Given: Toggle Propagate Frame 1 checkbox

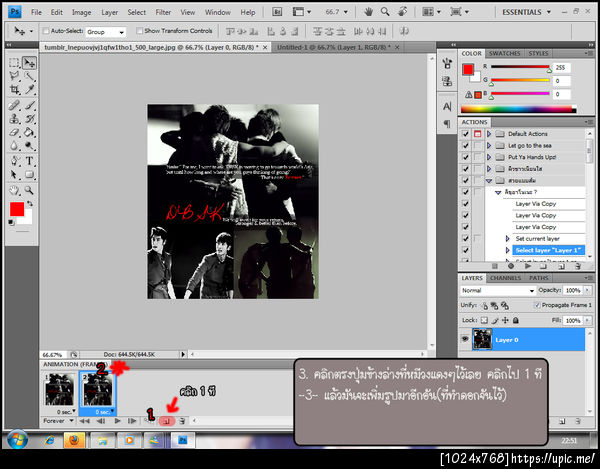Looking at the screenshot, I should pos(537,305).
